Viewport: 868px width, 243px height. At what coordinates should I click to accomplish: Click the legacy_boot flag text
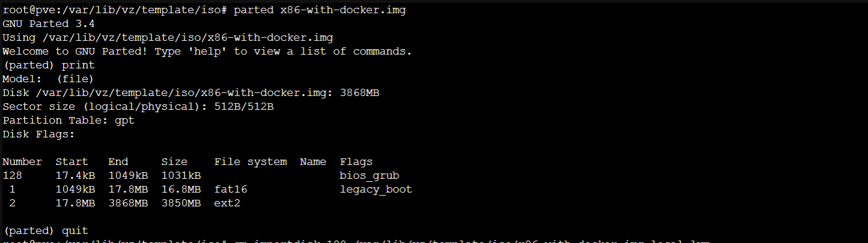click(x=376, y=190)
